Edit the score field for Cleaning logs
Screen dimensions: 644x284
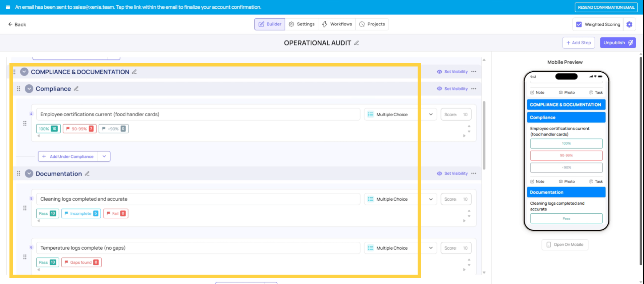[x=456, y=199]
